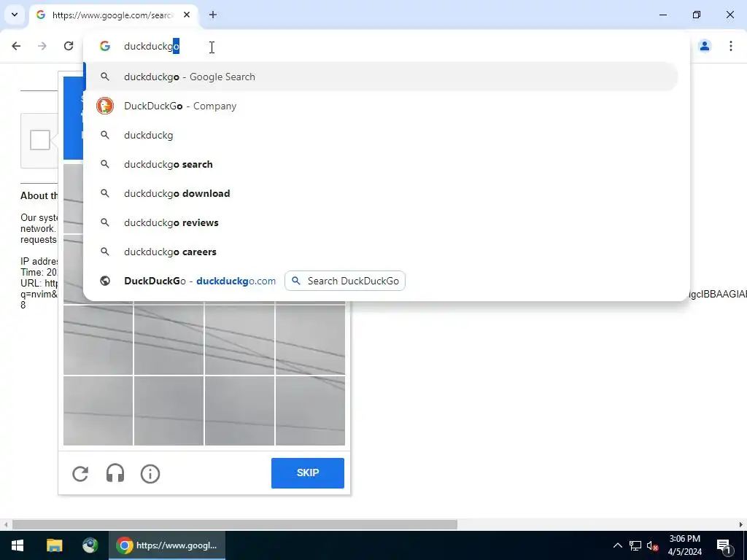Select the 'duckduckgo search' suggestion
The image size is (747, 560).
381,164
